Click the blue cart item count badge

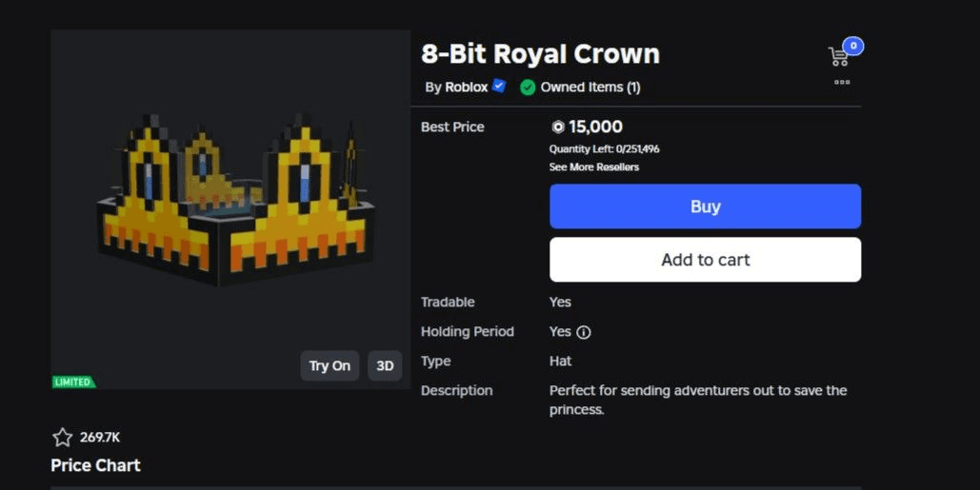(853, 47)
